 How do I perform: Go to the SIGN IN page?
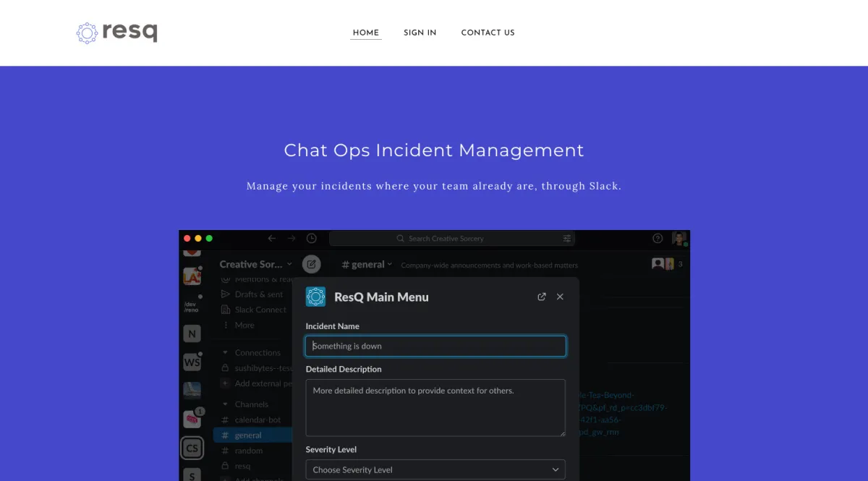pos(420,33)
